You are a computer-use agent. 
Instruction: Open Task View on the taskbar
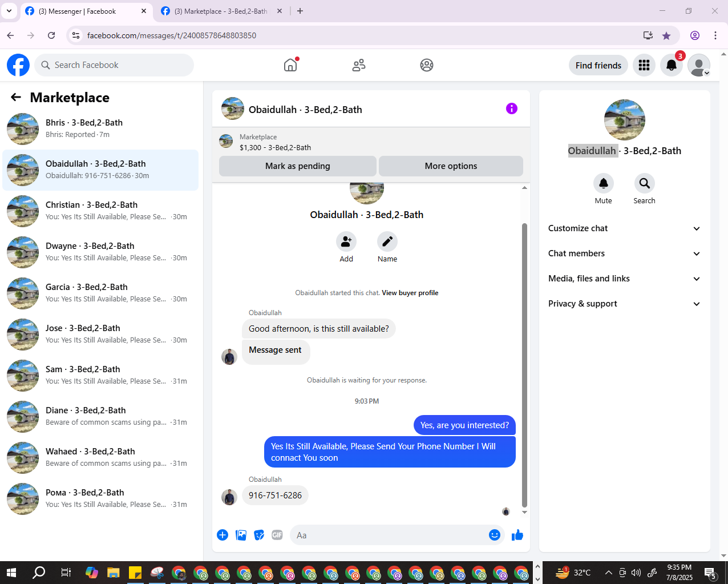click(66, 573)
